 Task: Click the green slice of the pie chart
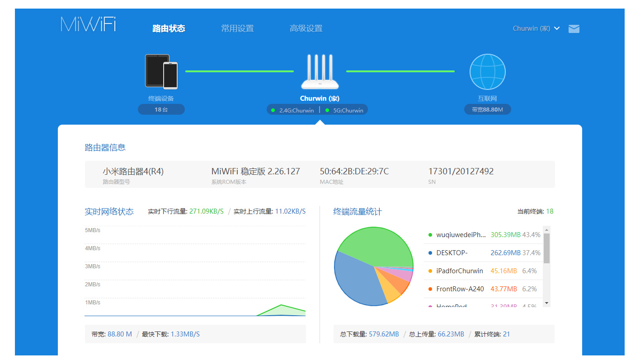(x=375, y=246)
